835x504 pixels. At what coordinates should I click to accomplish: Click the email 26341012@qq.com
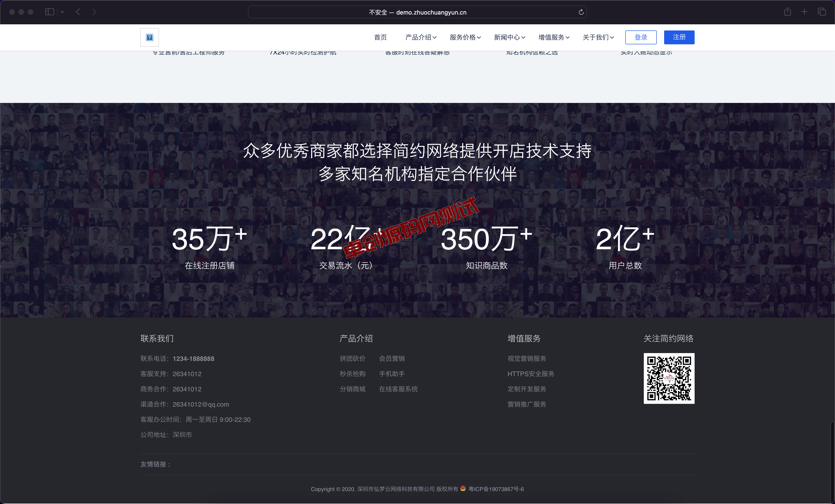click(201, 404)
